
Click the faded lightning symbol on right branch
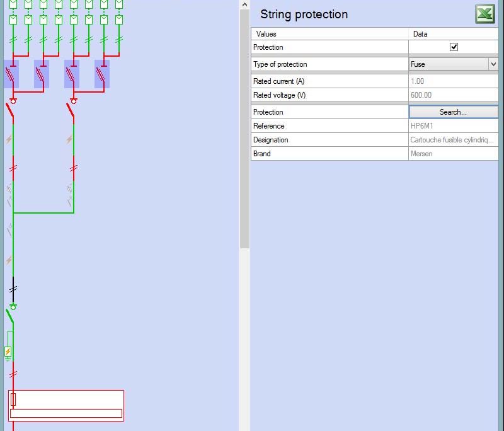pyautogui.click(x=69, y=139)
